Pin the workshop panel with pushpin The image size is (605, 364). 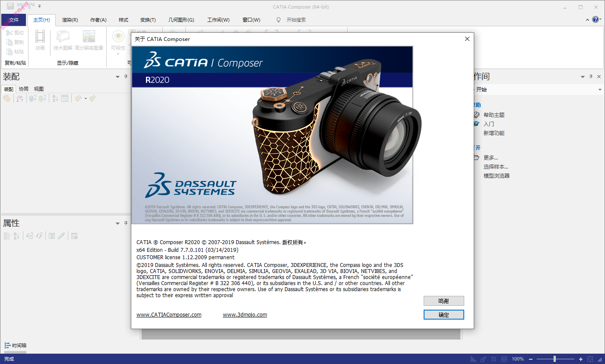(x=591, y=76)
